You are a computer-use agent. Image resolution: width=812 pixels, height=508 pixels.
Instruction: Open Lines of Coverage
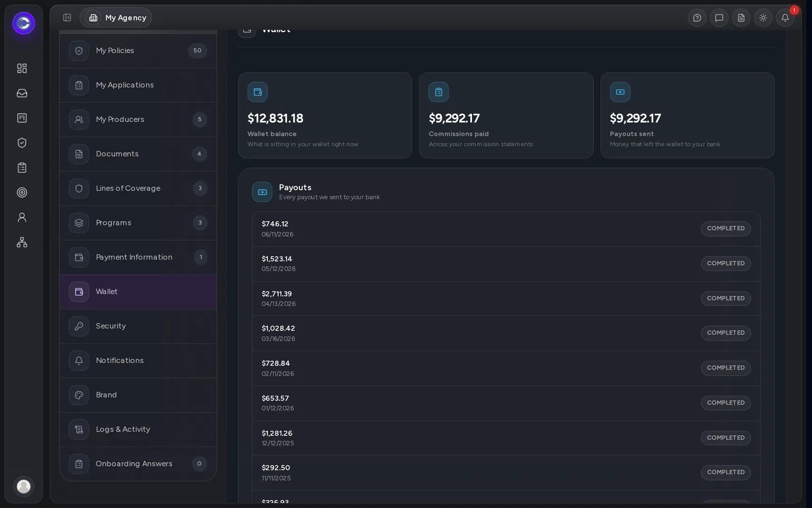point(138,188)
